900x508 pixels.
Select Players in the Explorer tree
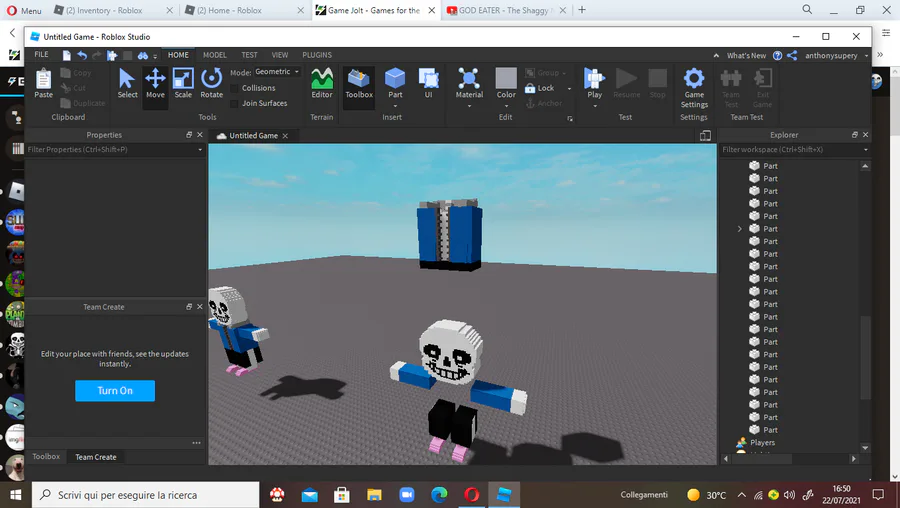[762, 443]
